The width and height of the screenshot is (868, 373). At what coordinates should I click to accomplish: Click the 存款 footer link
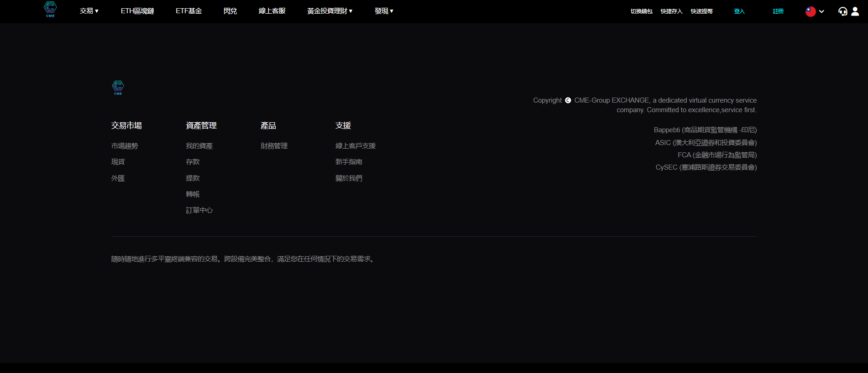click(x=193, y=162)
